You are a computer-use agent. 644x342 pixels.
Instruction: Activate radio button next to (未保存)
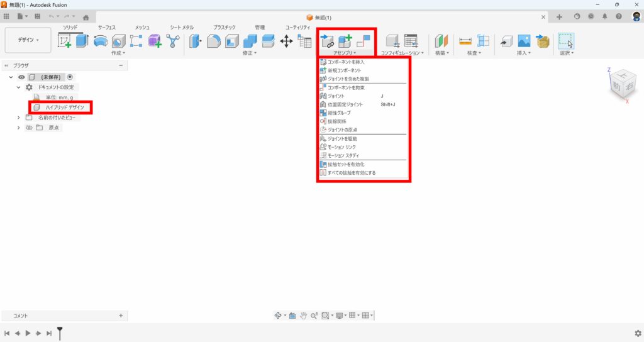click(x=70, y=77)
